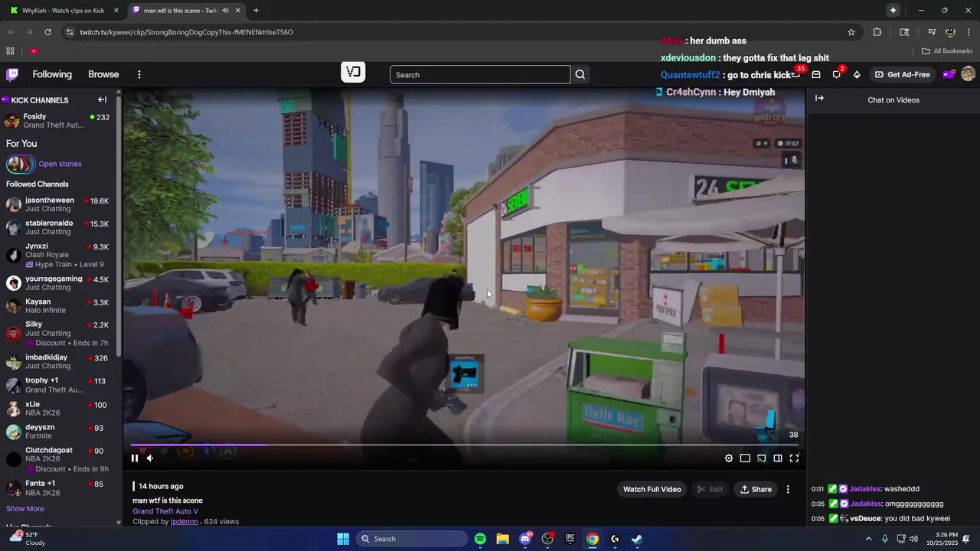
Task: Click the Watch Full Video button
Action: [x=652, y=489]
